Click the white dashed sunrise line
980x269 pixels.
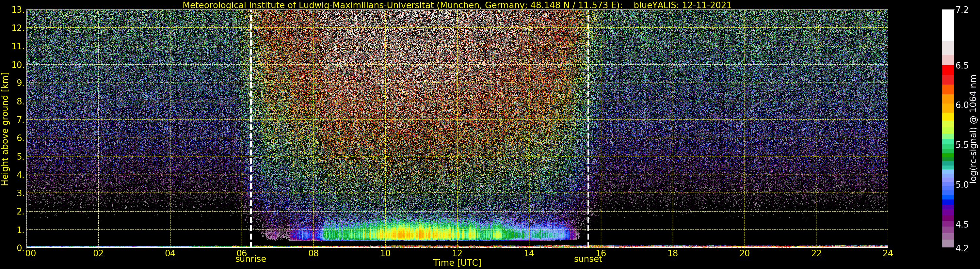251,129
